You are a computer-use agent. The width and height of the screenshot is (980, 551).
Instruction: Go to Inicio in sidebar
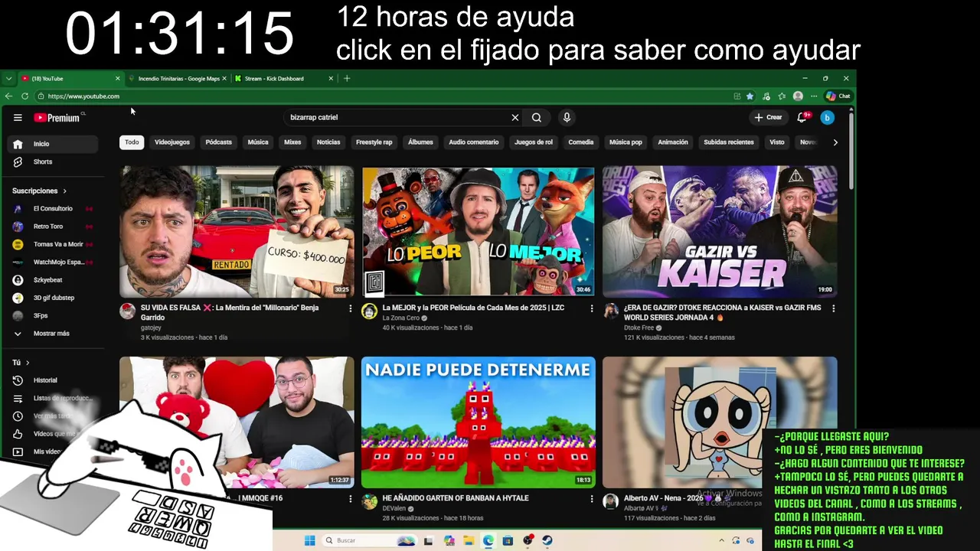tap(52, 144)
